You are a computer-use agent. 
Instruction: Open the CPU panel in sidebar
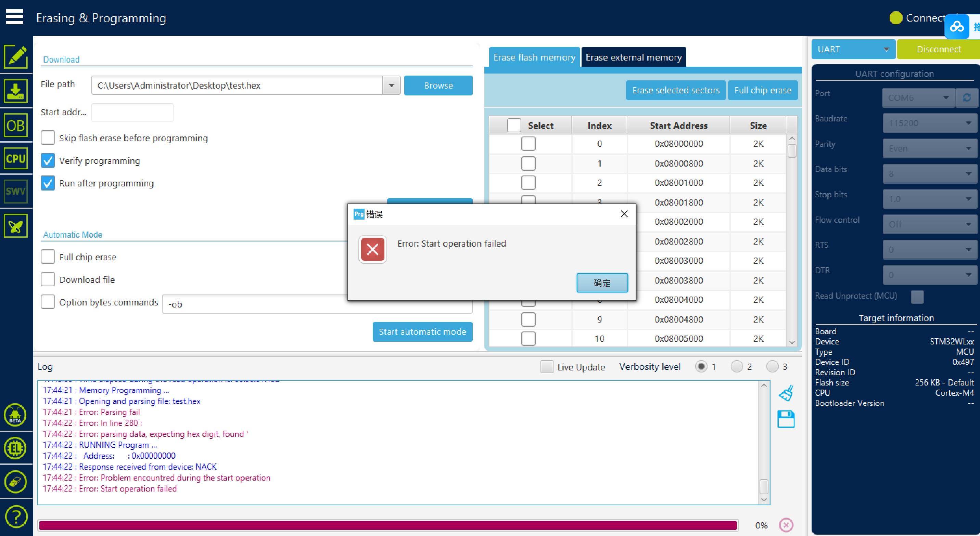click(16, 158)
